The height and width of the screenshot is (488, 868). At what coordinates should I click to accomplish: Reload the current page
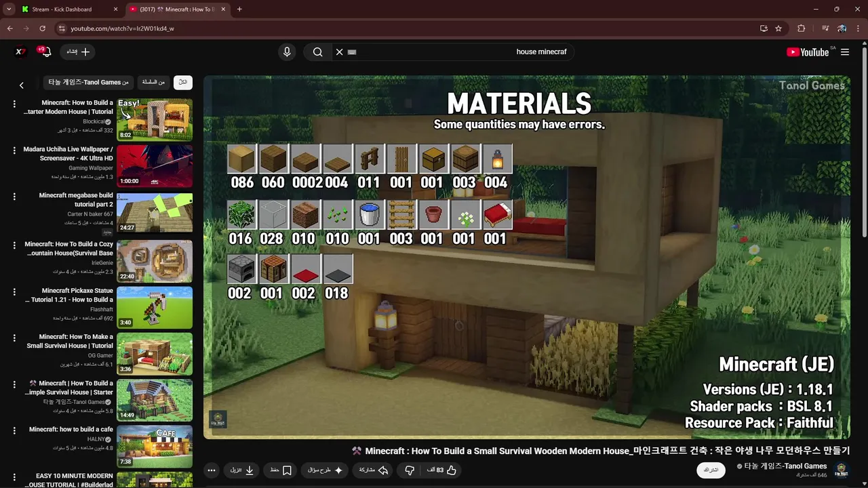pyautogui.click(x=42, y=28)
